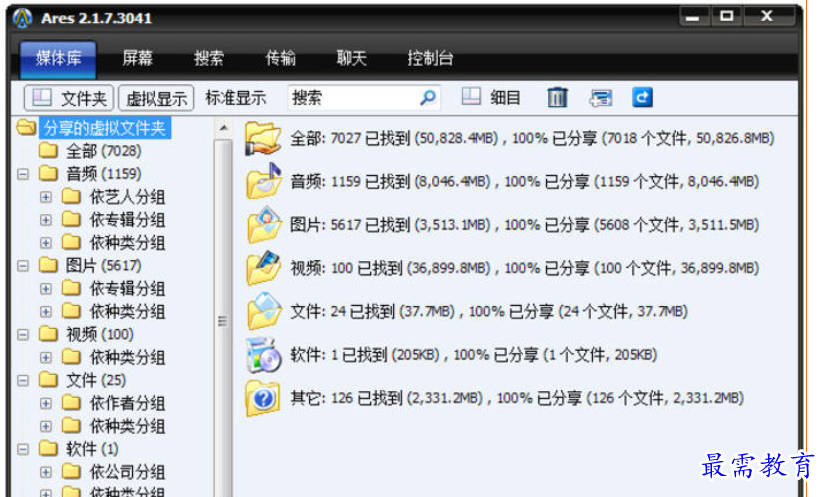Viewport: 823px width, 497px height.
Task: Select the 图片 (5617) folder label
Action: [x=103, y=266]
